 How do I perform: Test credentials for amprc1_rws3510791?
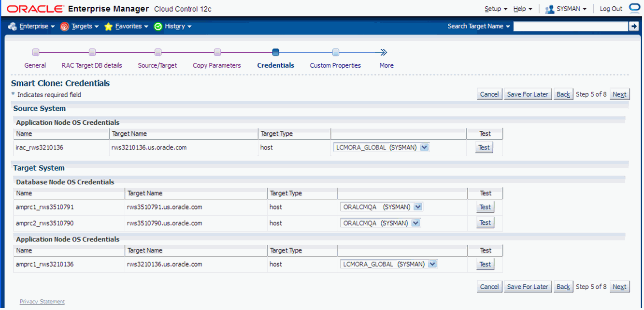pyautogui.click(x=485, y=207)
